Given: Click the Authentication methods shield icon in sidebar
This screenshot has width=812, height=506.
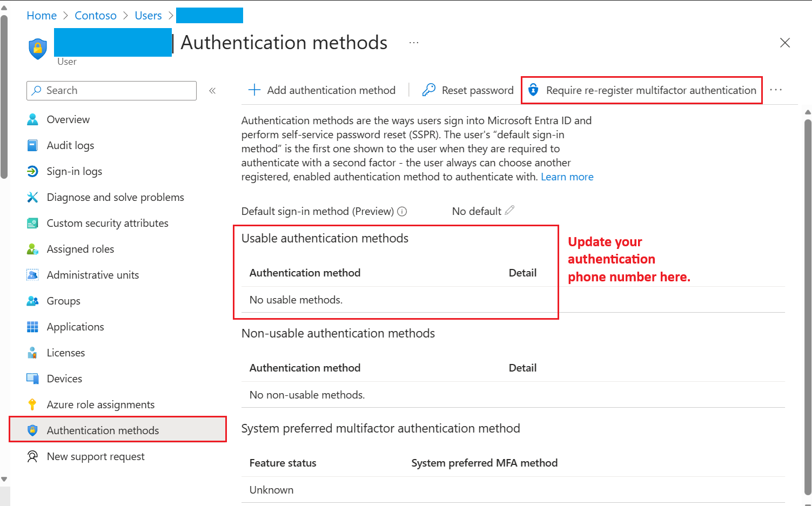Looking at the screenshot, I should (x=32, y=430).
